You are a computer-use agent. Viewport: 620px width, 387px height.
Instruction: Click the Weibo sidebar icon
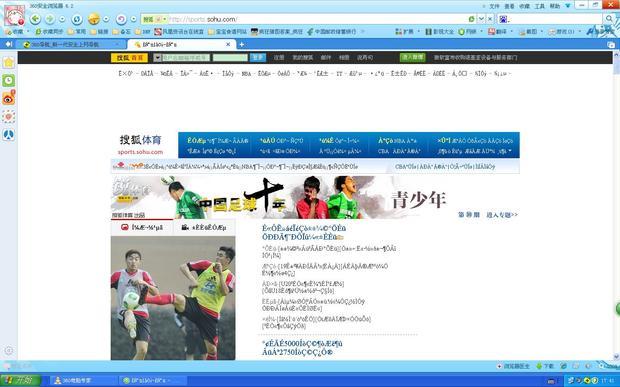click(8, 98)
